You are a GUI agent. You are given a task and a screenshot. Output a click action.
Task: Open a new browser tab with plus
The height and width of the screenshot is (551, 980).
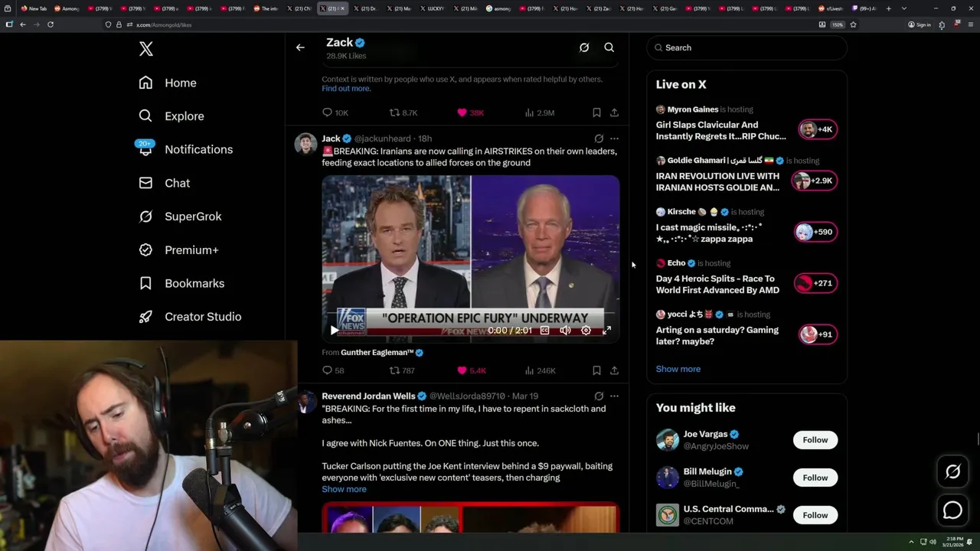[888, 8]
